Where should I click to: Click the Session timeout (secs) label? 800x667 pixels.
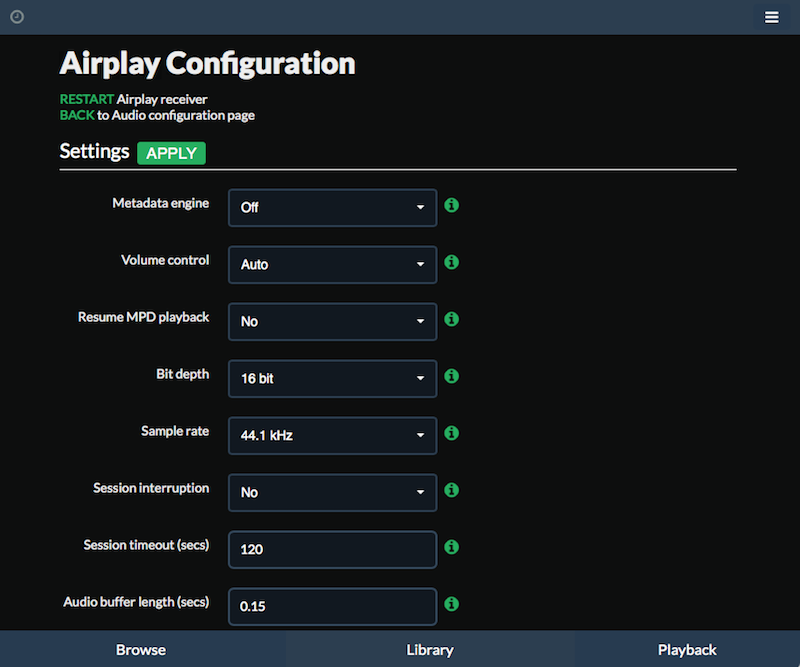(x=146, y=545)
